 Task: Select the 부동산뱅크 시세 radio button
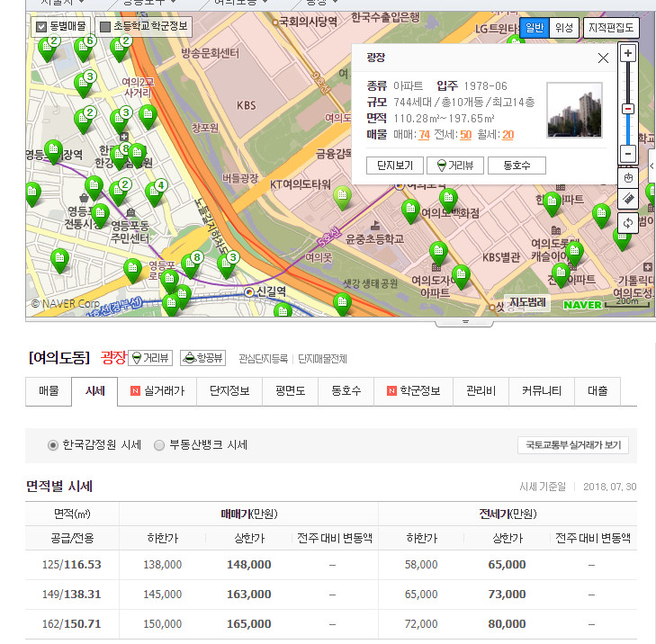tap(159, 445)
